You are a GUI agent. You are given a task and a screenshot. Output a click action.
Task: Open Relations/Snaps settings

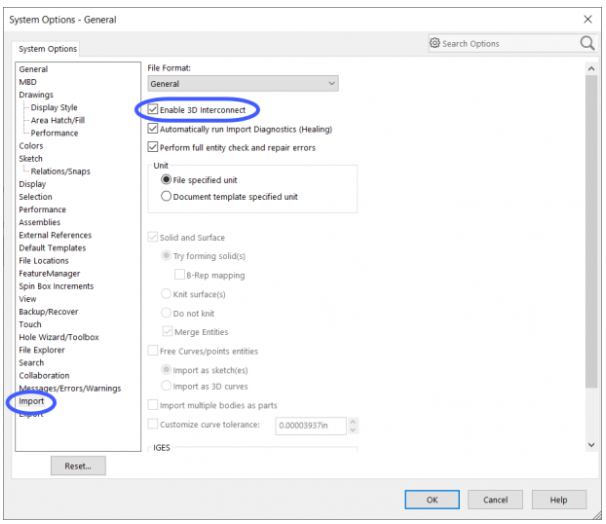click(x=60, y=171)
